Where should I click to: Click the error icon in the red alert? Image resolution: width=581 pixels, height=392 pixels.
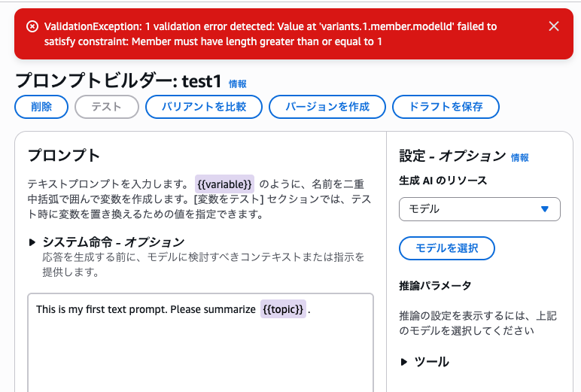[32, 26]
